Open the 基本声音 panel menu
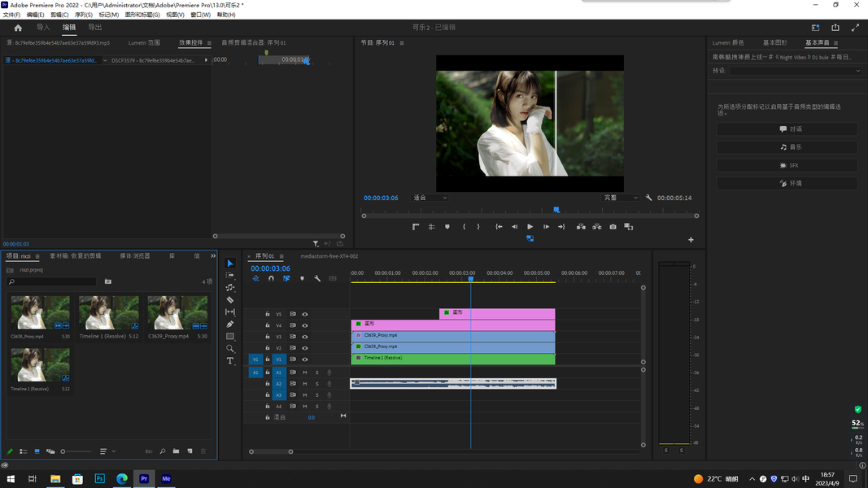Image resolution: width=868 pixels, height=488 pixels. pyautogui.click(x=836, y=42)
